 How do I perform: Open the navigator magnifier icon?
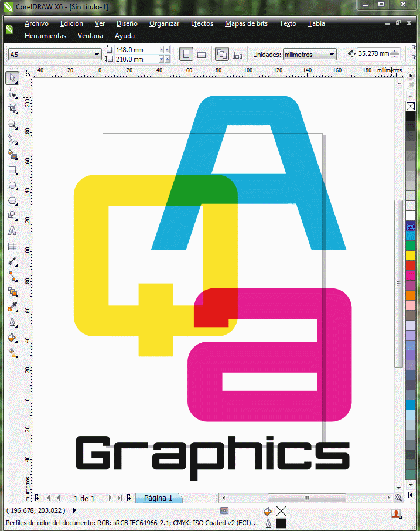[x=398, y=498]
